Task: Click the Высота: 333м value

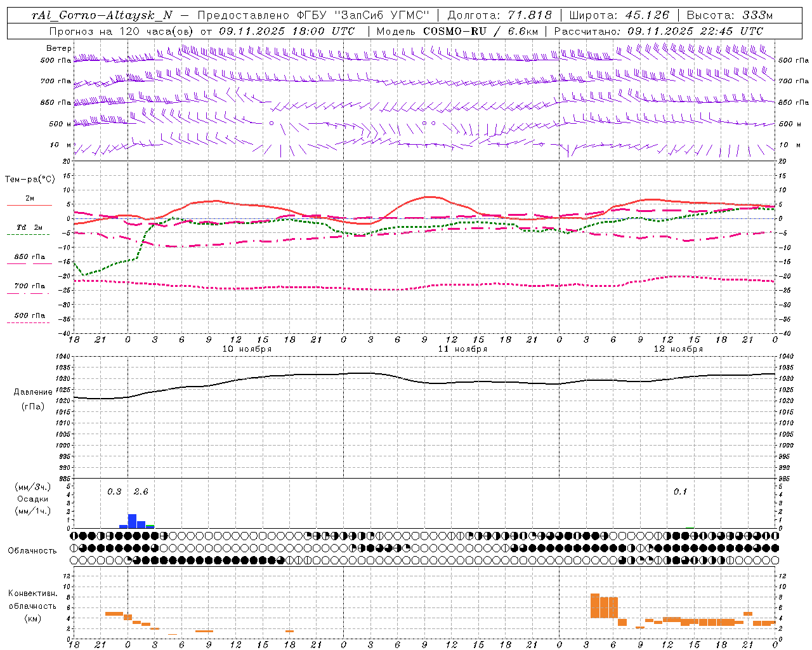Action: (730, 15)
